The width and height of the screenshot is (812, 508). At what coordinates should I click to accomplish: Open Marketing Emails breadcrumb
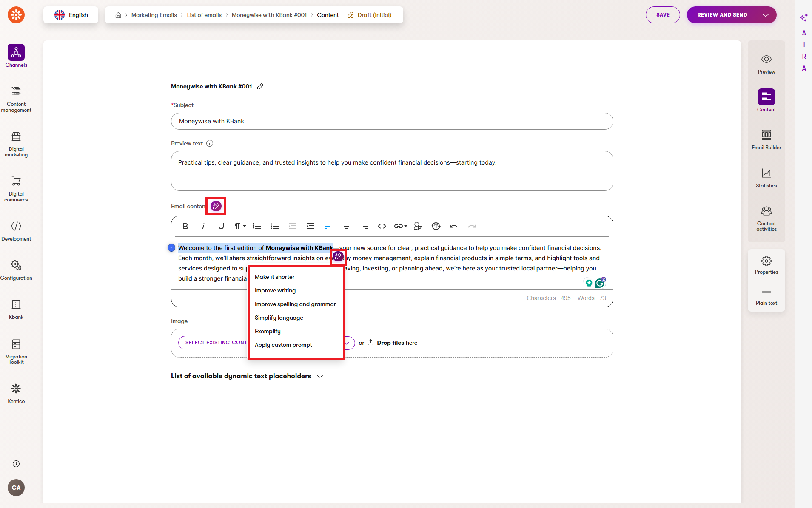click(x=154, y=15)
